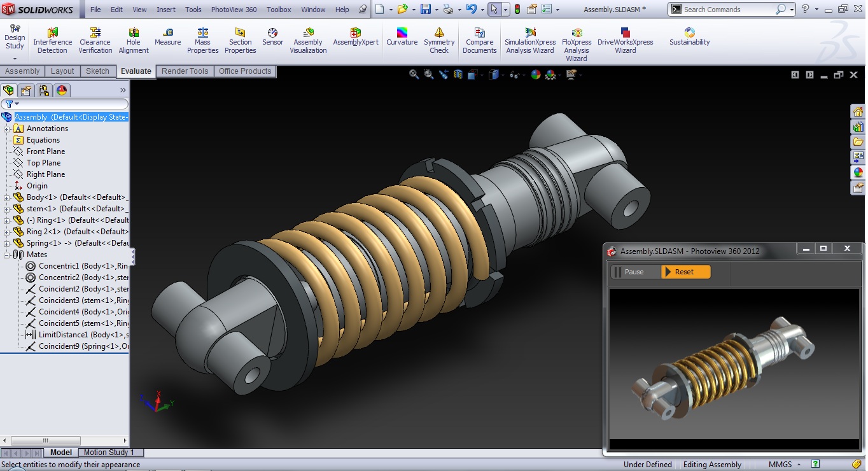Open the ConfigurationManager tab icon

(x=44, y=90)
